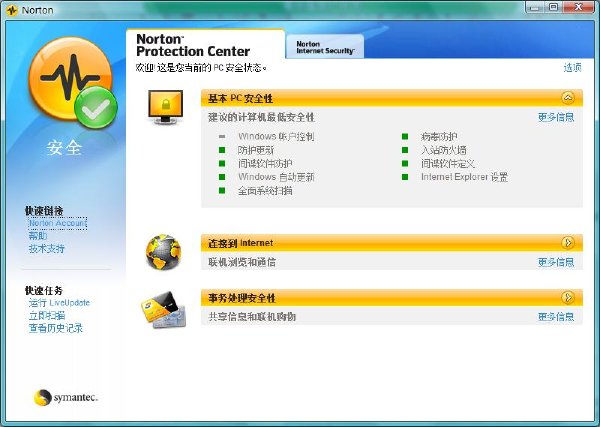Maximize the Norton window
This screenshot has width=600, height=427.
click(x=553, y=7)
